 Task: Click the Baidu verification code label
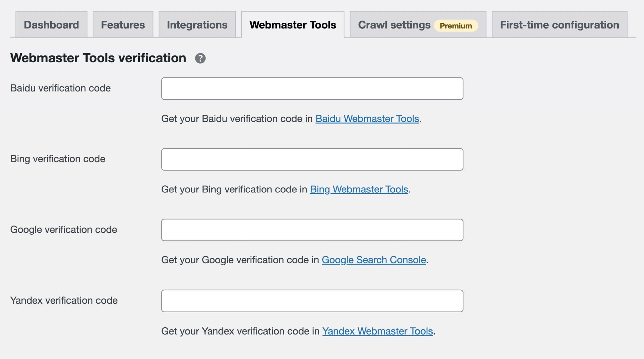pyautogui.click(x=60, y=88)
